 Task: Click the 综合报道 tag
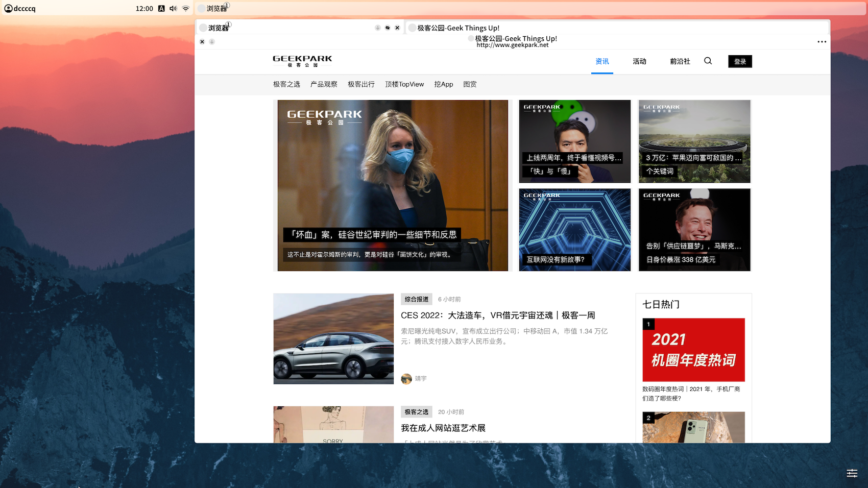coord(417,299)
